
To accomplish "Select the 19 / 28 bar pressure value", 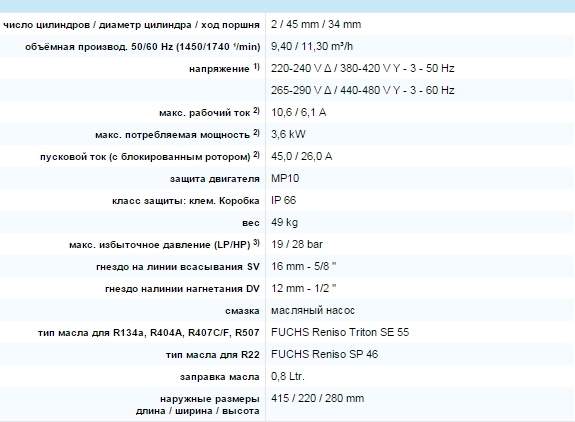I will (x=297, y=245).
